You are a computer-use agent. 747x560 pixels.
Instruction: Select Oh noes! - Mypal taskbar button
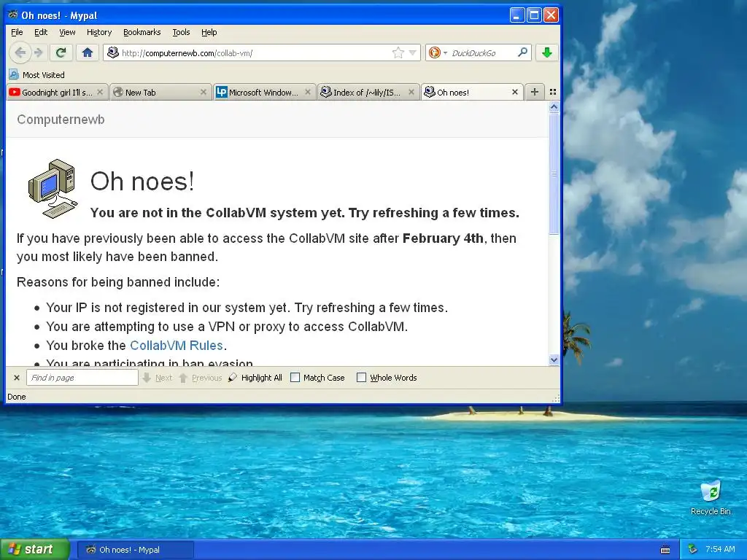coord(136,550)
